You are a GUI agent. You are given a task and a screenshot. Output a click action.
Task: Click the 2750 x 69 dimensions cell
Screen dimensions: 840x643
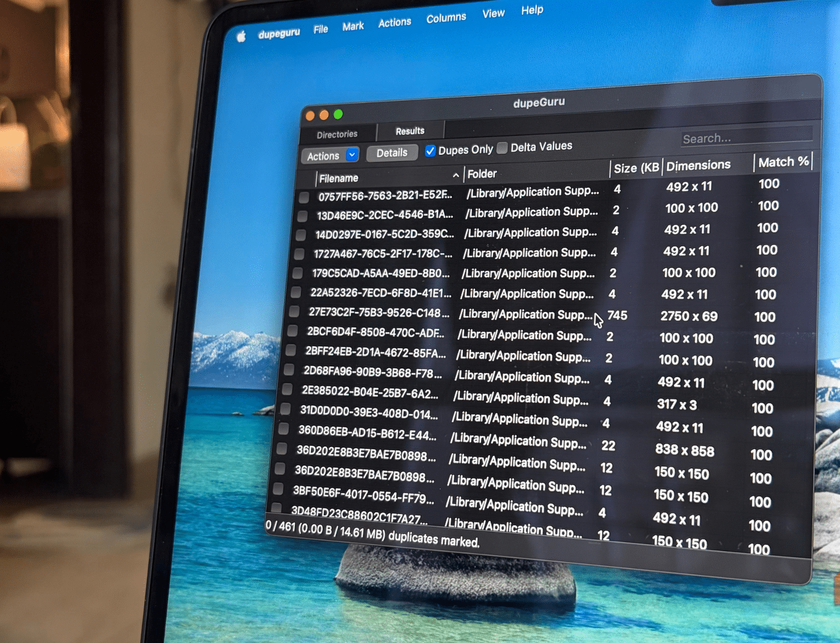tap(689, 316)
